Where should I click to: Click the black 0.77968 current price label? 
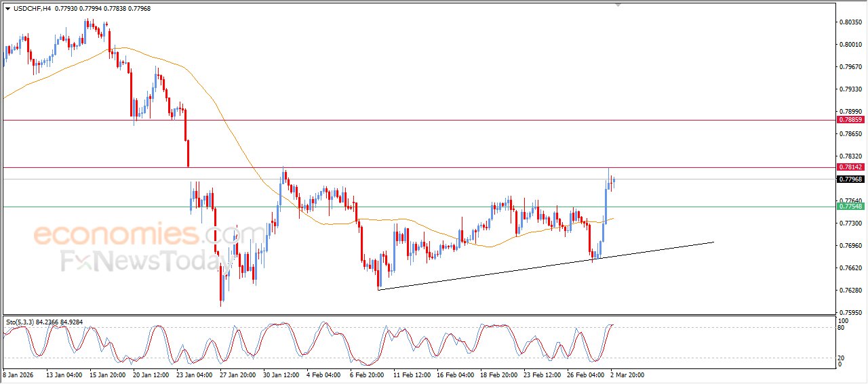pos(850,179)
